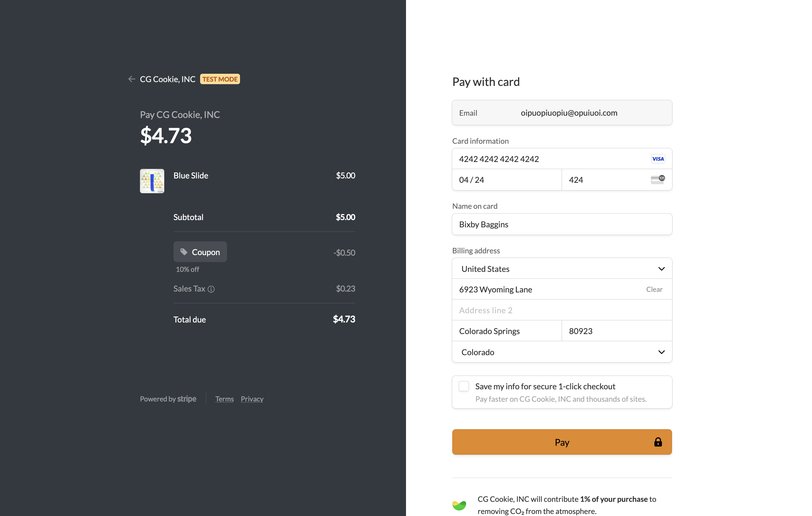Click the TEST MODE badge
Screen dimensions: 812x516
[220, 79]
